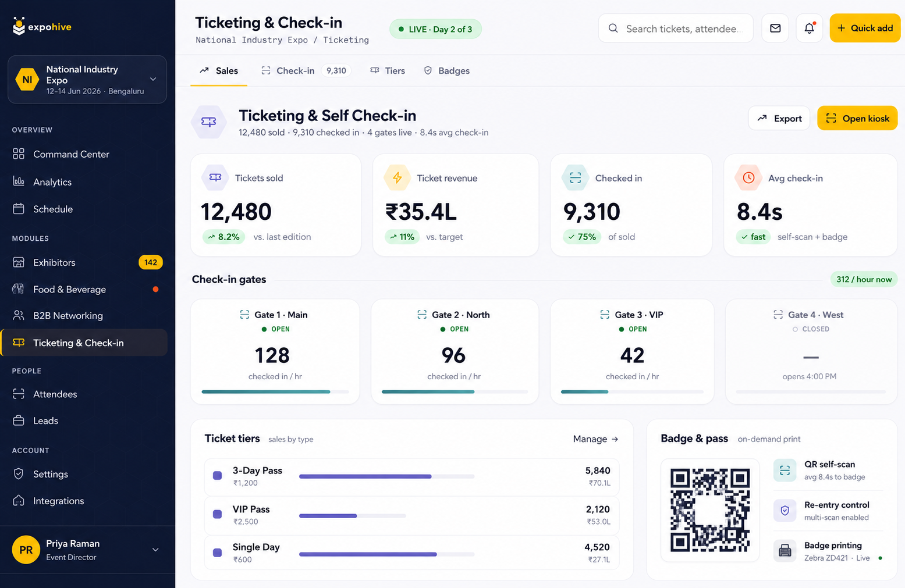Switch to the Check-in tab
The image size is (905, 588).
[306, 70]
